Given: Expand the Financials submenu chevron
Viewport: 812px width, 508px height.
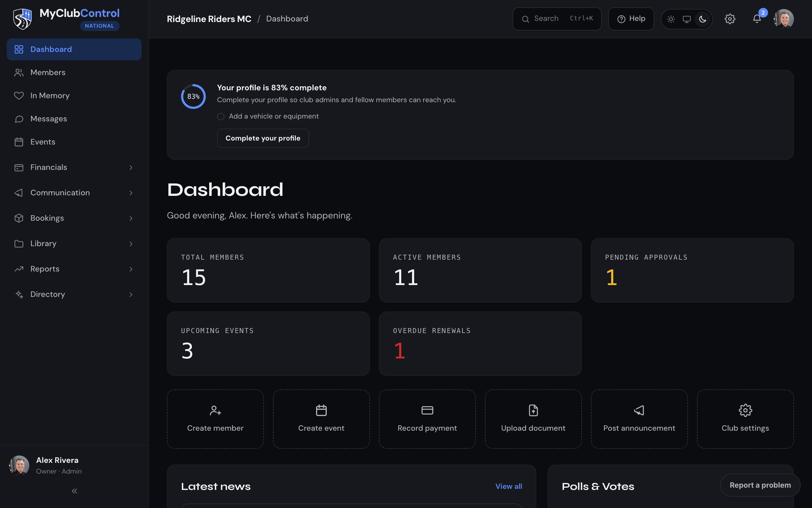Looking at the screenshot, I should (131, 167).
